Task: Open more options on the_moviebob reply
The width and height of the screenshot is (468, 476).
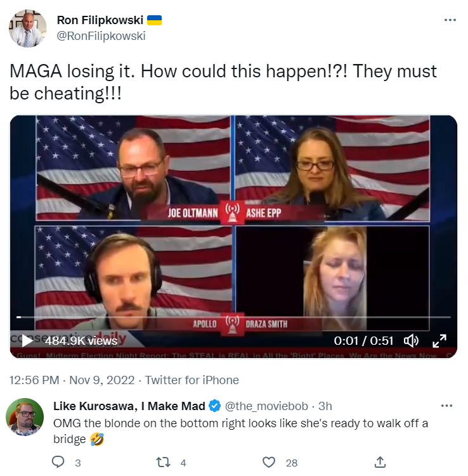Action: click(x=446, y=406)
